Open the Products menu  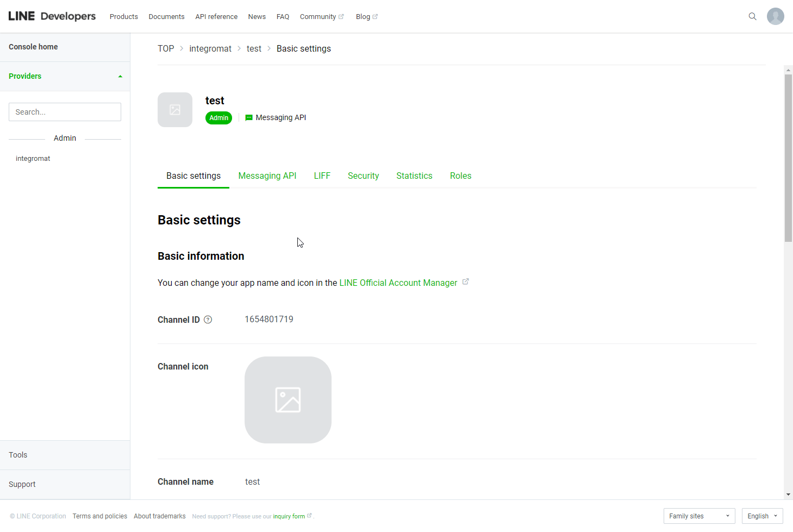coord(124,17)
